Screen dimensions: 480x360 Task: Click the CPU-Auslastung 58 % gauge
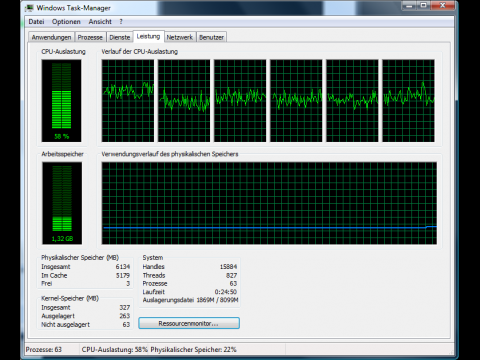pos(61,101)
